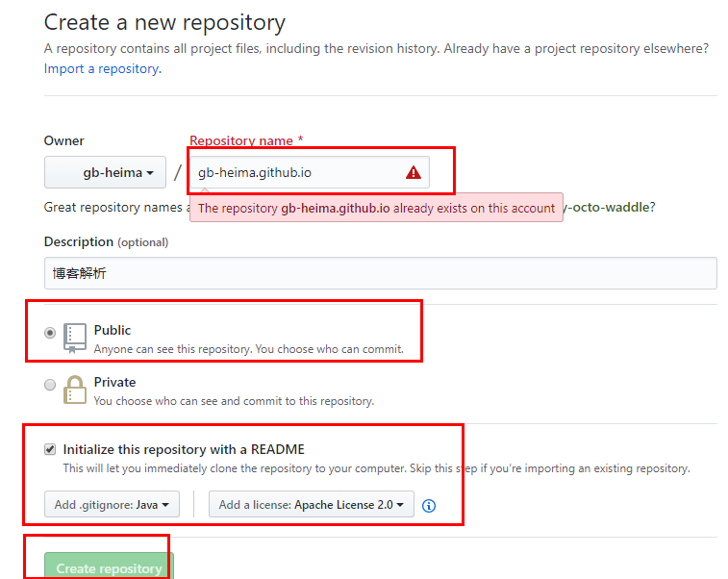Click the 'Repository name' label
The width and height of the screenshot is (728, 579).
click(x=246, y=140)
